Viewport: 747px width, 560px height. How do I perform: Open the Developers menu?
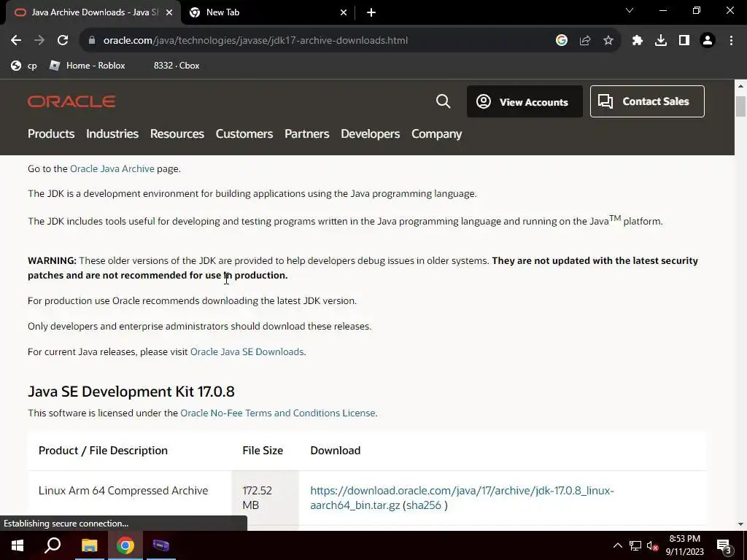(x=370, y=134)
